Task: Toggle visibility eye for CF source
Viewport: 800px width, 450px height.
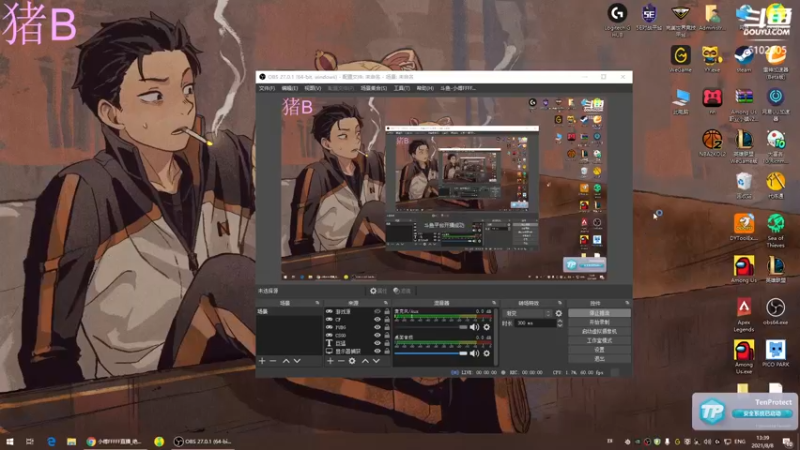Action: (378, 319)
